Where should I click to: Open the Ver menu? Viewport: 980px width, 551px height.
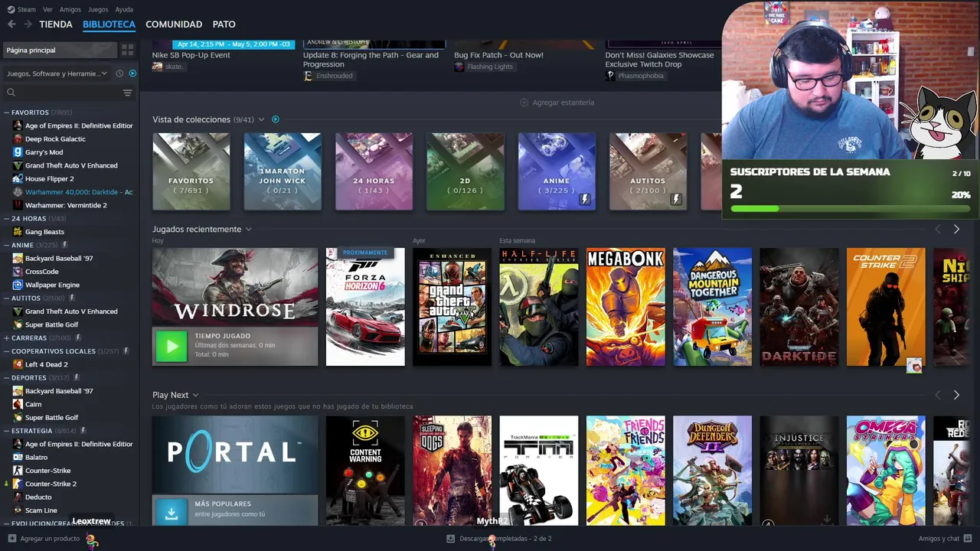47,9
